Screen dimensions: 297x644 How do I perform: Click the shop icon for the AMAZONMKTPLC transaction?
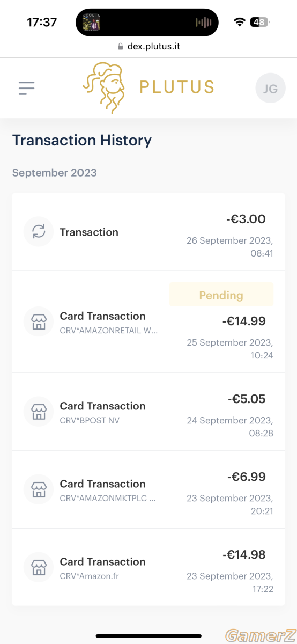point(39,489)
